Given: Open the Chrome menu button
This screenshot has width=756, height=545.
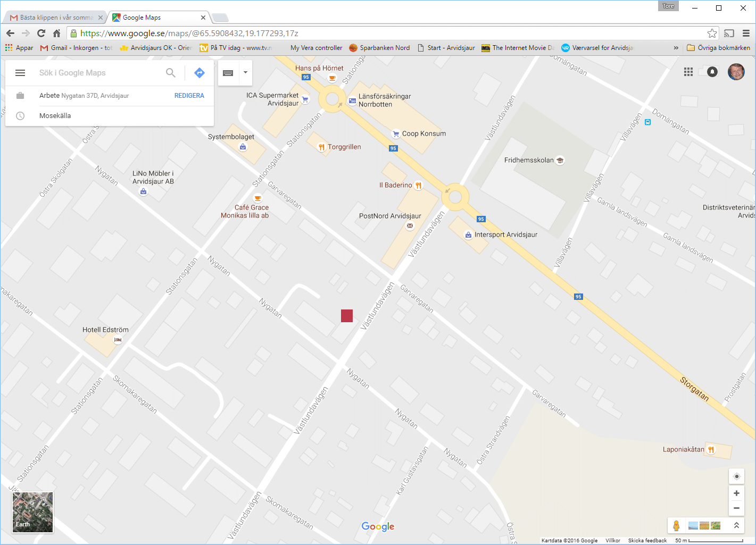Looking at the screenshot, I should click(746, 33).
